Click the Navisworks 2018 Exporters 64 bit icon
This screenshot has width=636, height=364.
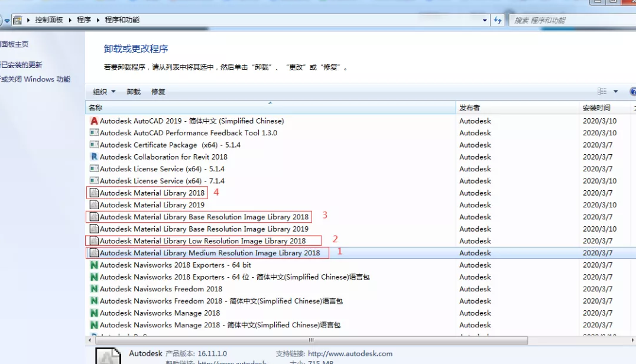pos(94,265)
